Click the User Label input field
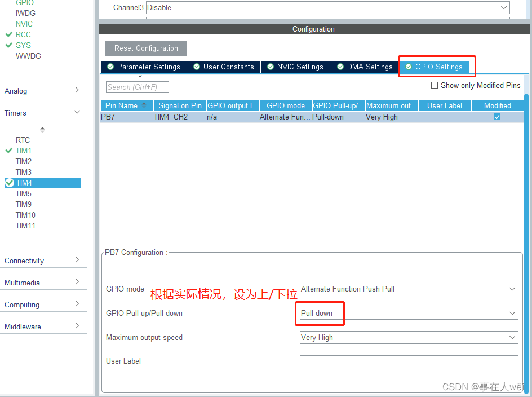Image resolution: width=532 pixels, height=397 pixels. [x=409, y=361]
